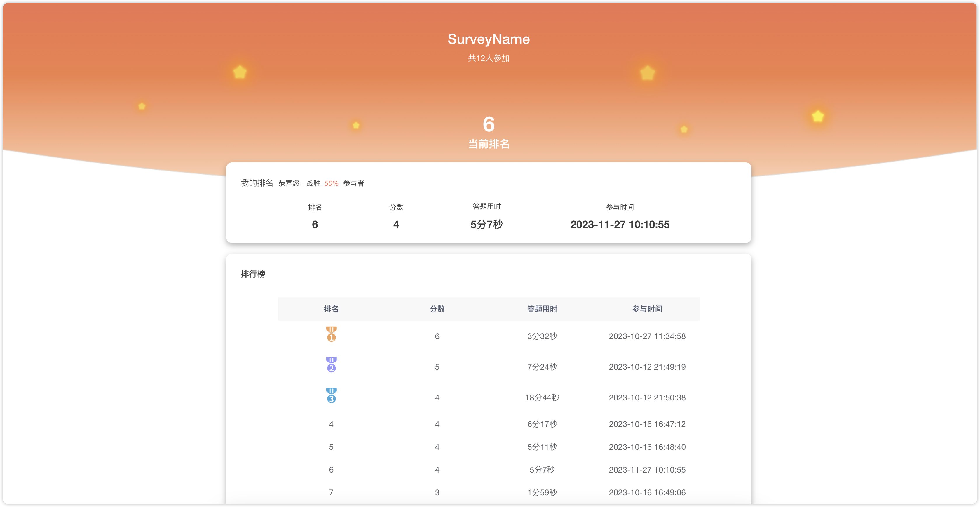The height and width of the screenshot is (507, 980).
Task: Click the small star below the left large star
Action: [x=142, y=106]
